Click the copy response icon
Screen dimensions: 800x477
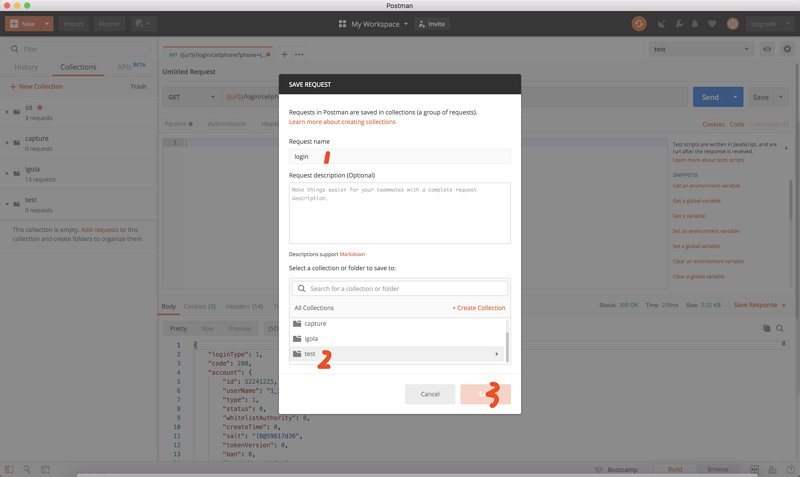coord(766,329)
